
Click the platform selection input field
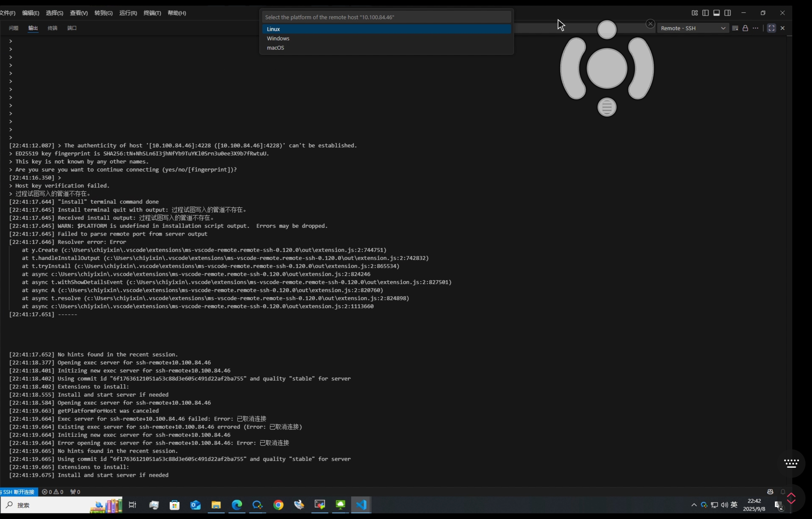386,17
